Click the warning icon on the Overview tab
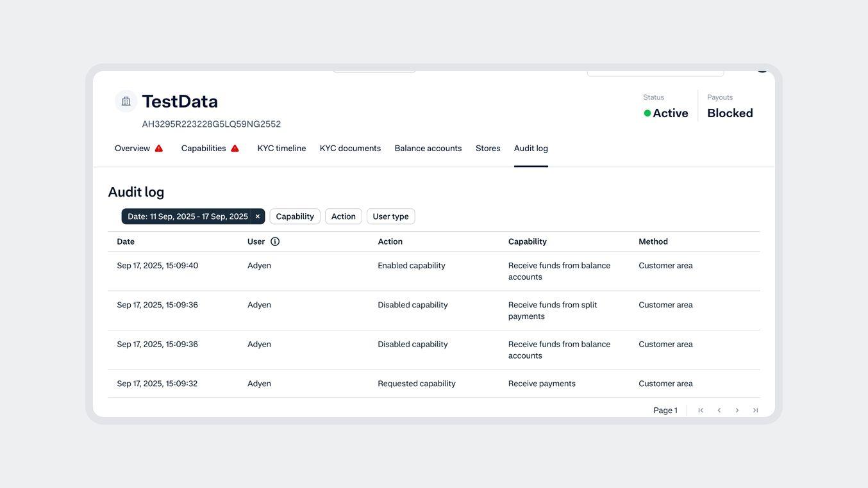 click(x=158, y=147)
